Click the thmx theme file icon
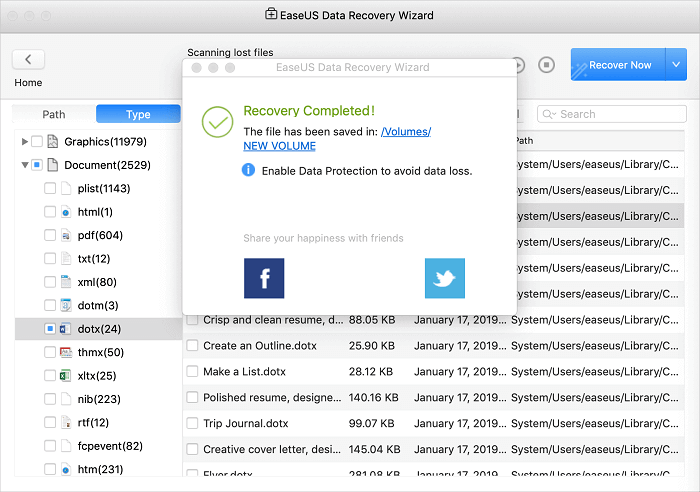 pos(66,352)
